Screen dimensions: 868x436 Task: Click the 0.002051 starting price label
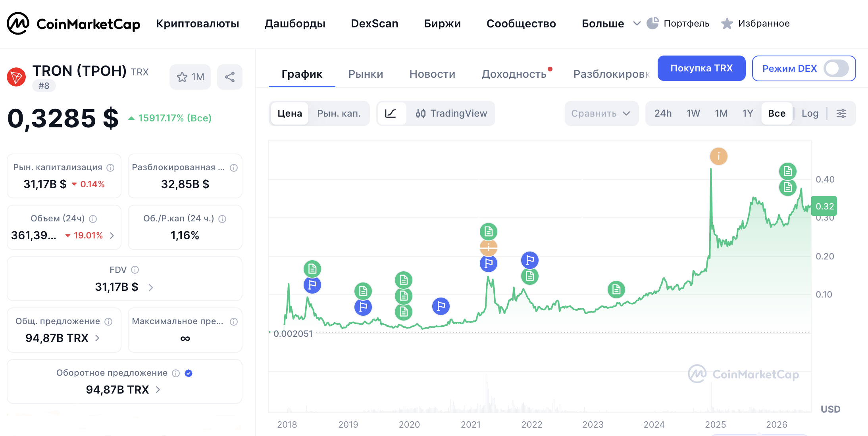tap(293, 334)
